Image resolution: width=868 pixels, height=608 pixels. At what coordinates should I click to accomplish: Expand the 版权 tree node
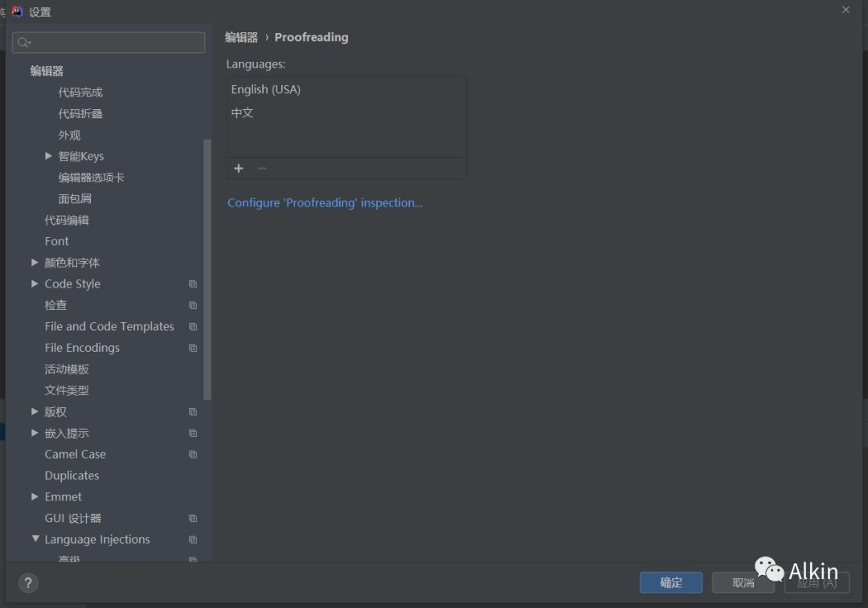pos(35,411)
